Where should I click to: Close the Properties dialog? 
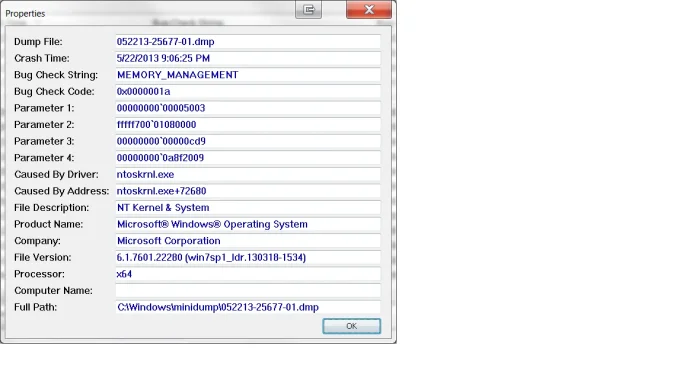(x=369, y=10)
